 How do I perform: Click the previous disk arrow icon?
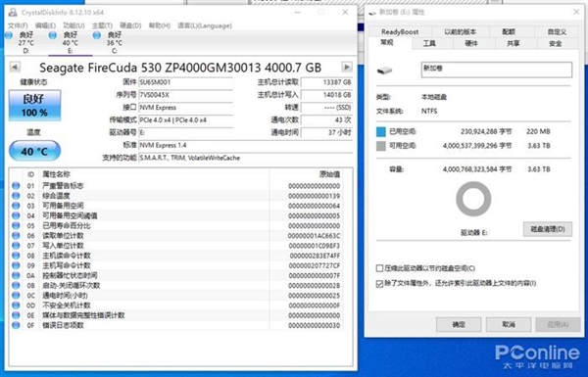coord(15,68)
